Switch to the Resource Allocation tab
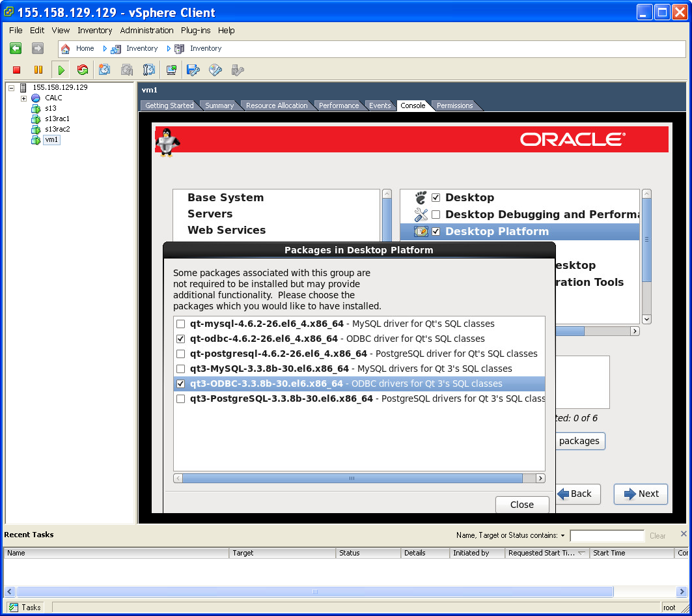This screenshot has height=616, width=692. click(277, 105)
